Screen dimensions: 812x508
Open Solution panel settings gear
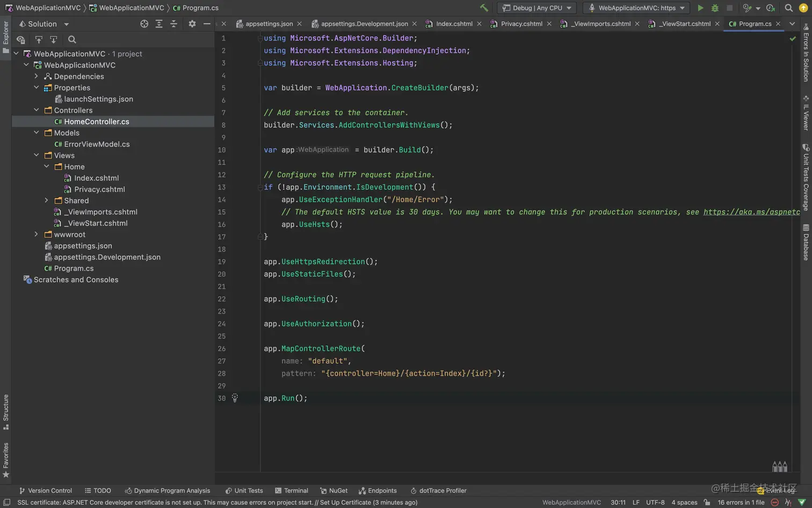(192, 24)
